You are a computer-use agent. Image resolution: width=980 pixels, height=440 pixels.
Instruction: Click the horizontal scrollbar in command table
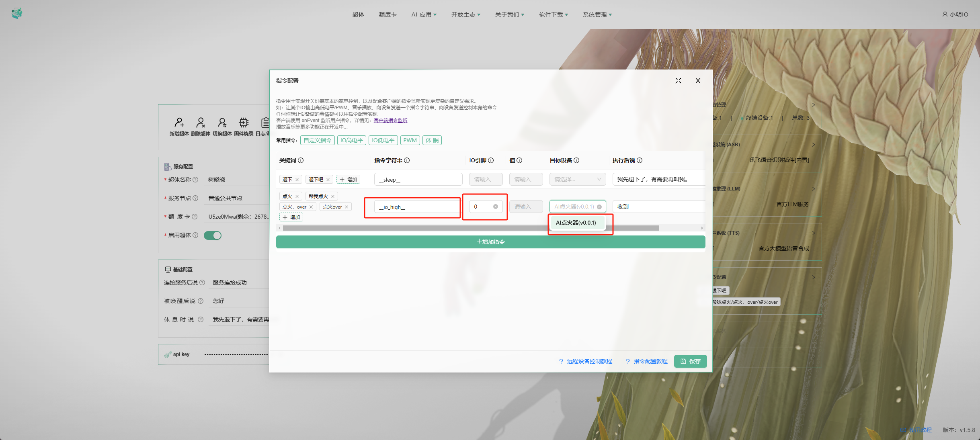pyautogui.click(x=470, y=228)
